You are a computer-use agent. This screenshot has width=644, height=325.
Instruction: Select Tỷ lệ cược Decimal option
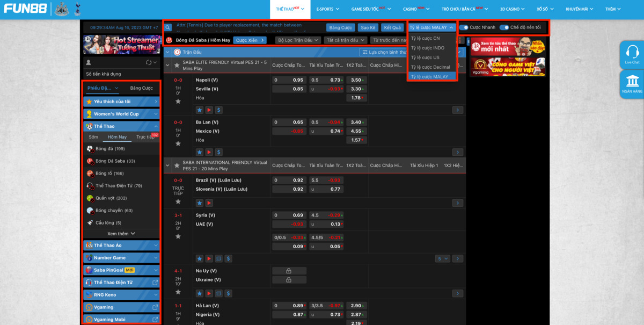coord(430,67)
